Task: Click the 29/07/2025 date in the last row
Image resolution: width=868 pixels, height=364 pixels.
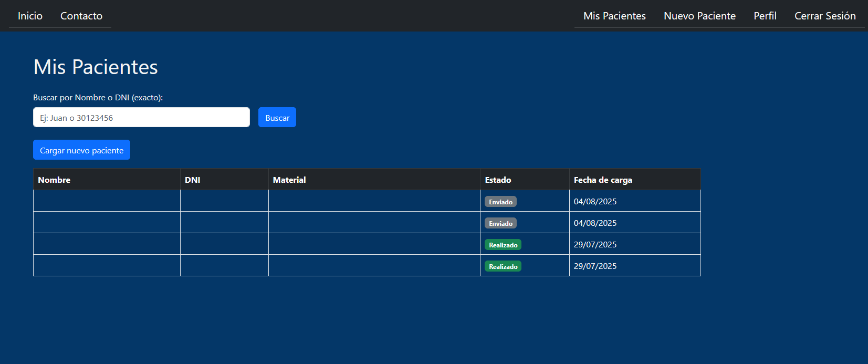Action: tap(595, 266)
